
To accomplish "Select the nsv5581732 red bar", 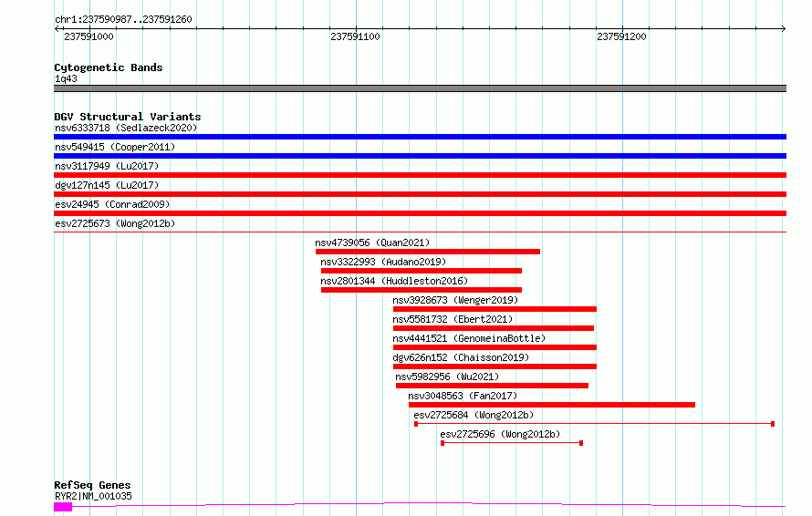I will pyautogui.click(x=494, y=328).
